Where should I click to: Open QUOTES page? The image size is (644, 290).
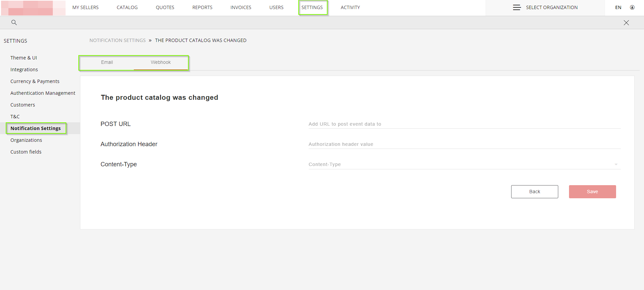coord(165,7)
